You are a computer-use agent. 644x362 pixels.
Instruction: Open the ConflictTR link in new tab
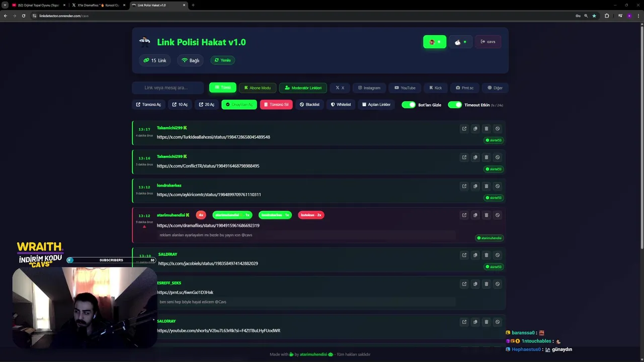[x=464, y=157]
